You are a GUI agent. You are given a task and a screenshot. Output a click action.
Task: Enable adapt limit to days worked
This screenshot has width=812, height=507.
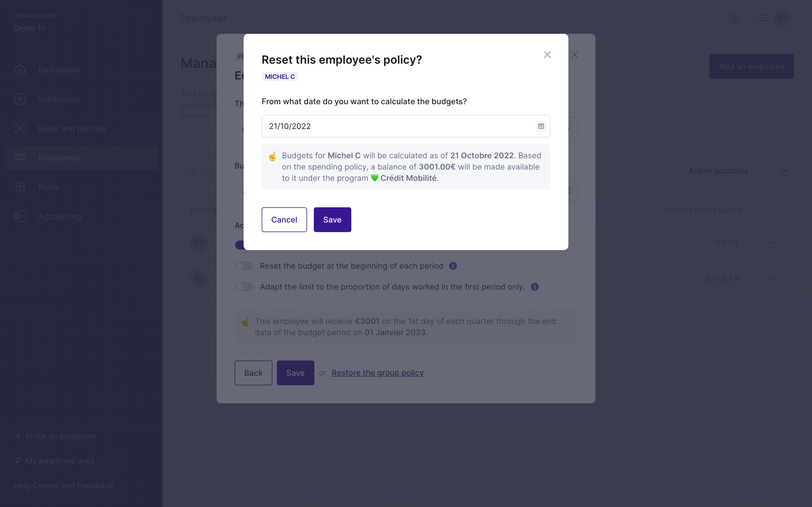tap(244, 287)
